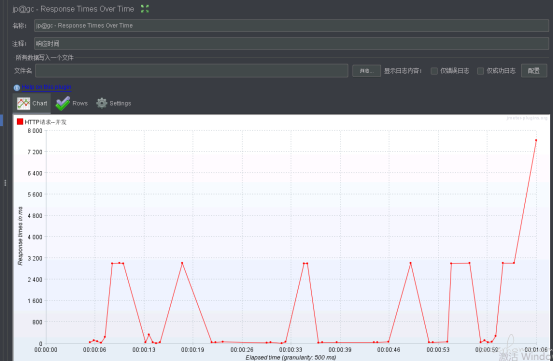Click the blue info icon beside the help link
Image resolution: width=554 pixels, height=361 pixels.
click(17, 88)
